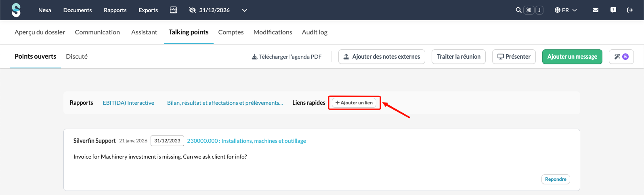Switch to Aperçu du dossier tab
The height and width of the screenshot is (195, 644).
[x=40, y=32]
